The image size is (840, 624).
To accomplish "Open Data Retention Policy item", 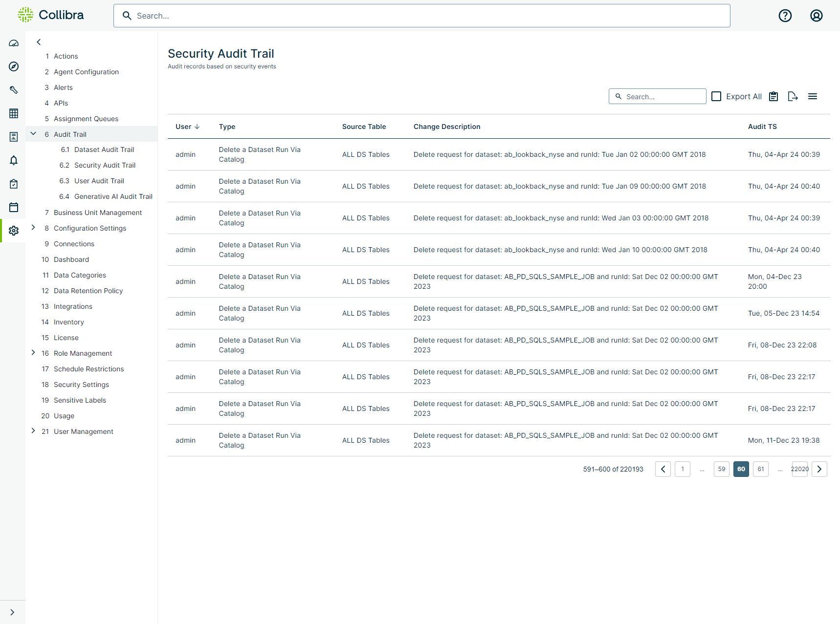I will pyautogui.click(x=88, y=291).
